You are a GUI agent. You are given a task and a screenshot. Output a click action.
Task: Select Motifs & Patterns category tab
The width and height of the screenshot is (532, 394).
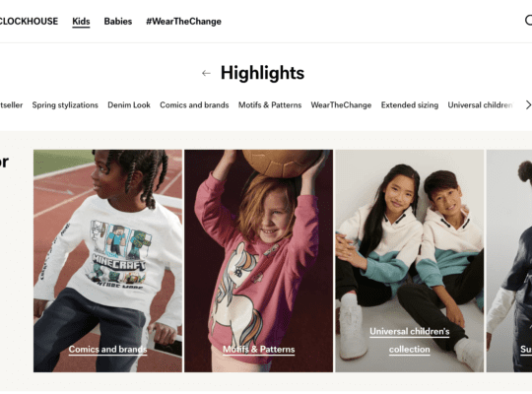(x=270, y=105)
